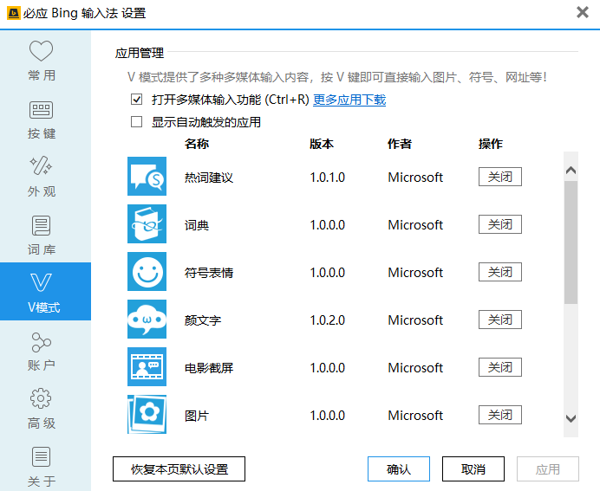
Task: Confirm settings with the 确认 button
Action: pos(398,468)
